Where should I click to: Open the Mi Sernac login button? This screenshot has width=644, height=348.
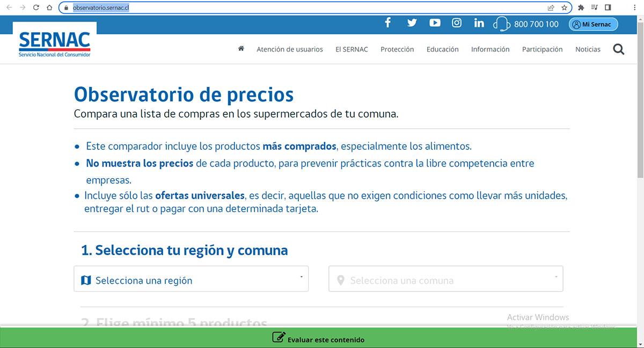coord(593,24)
